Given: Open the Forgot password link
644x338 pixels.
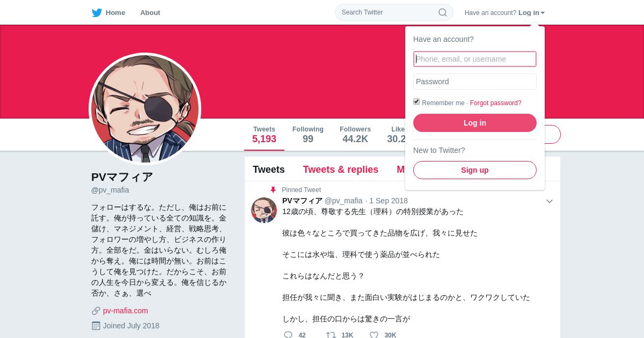Looking at the screenshot, I should (496, 103).
